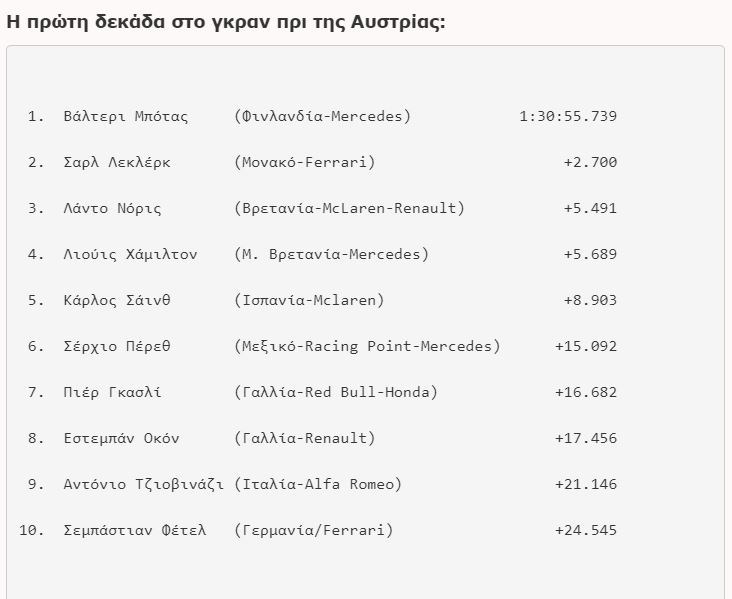Click the driver name Αντόνιο Τζιοβινάζι
This screenshot has width=732, height=599.
(143, 484)
